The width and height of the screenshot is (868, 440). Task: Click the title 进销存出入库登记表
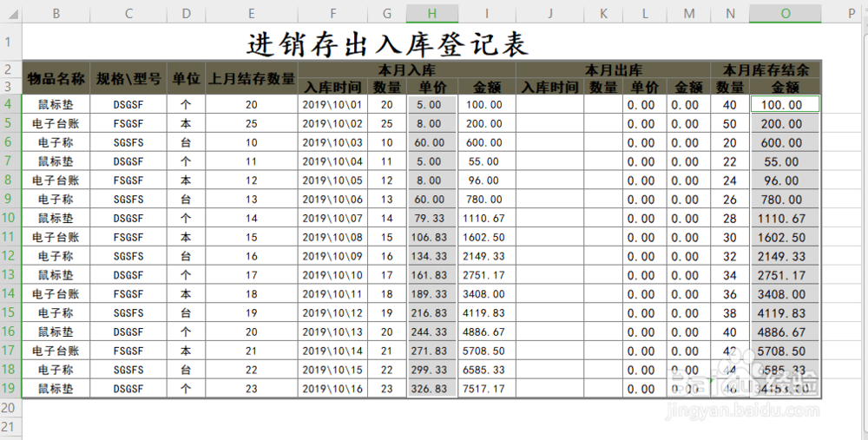coord(387,43)
